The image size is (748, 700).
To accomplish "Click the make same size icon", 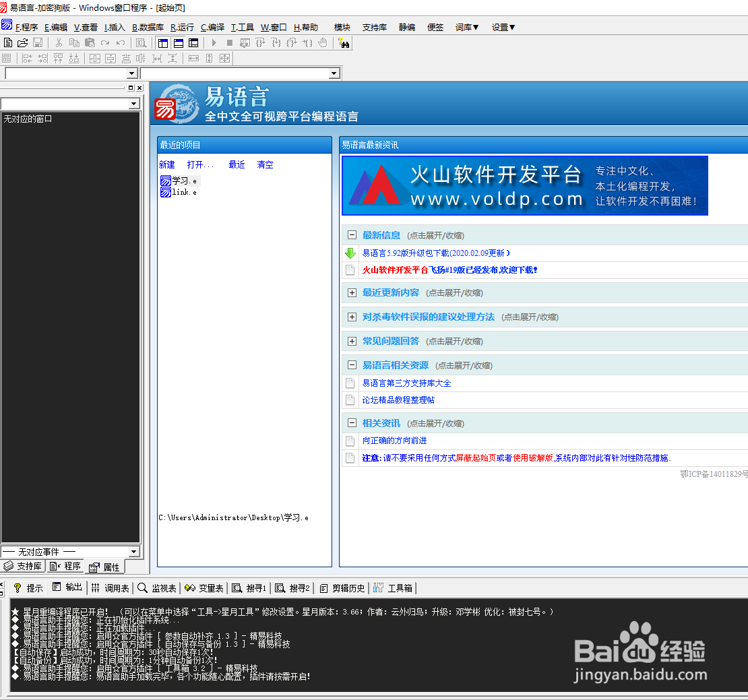I will click(x=224, y=58).
